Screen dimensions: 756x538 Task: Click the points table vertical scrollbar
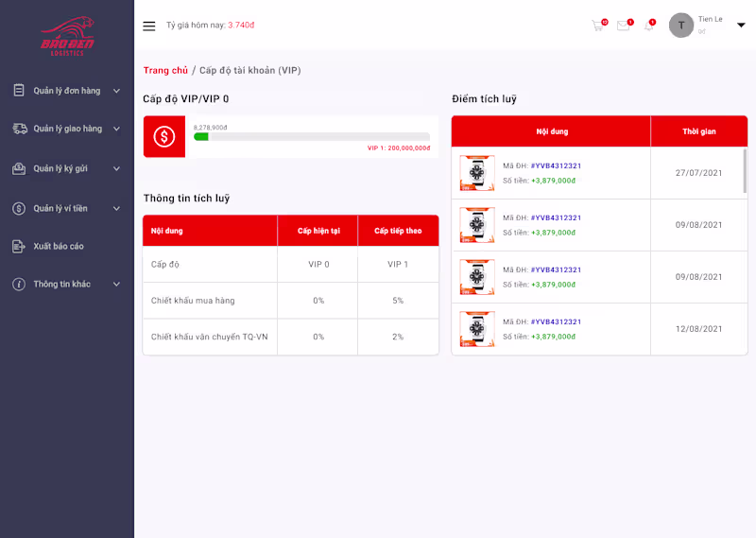click(x=745, y=171)
